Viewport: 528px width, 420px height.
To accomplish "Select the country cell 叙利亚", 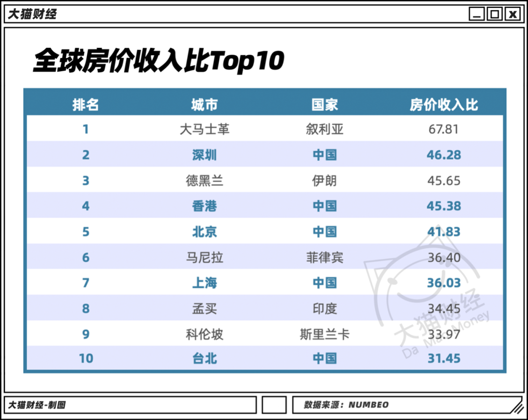I will (325, 129).
